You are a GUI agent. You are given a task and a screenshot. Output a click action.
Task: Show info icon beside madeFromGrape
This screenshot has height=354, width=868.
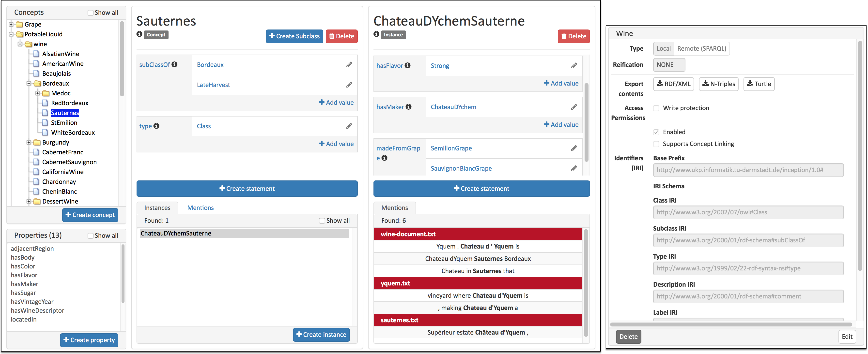tap(384, 158)
